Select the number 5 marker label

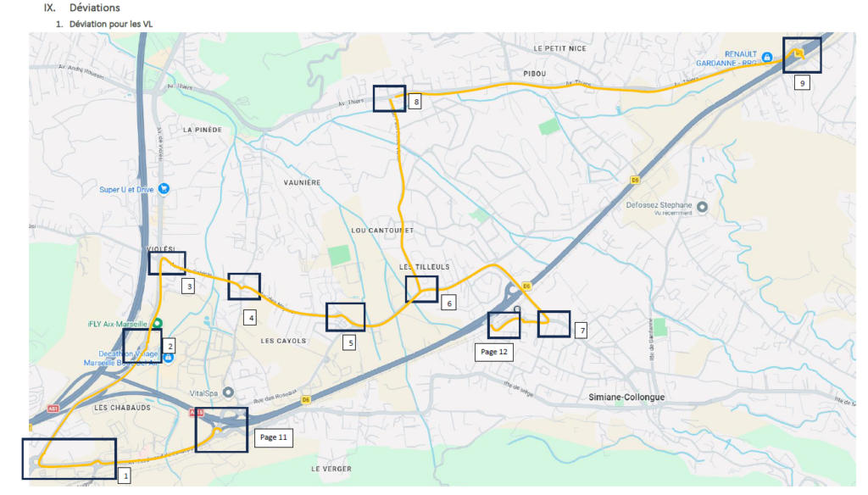[349, 342]
